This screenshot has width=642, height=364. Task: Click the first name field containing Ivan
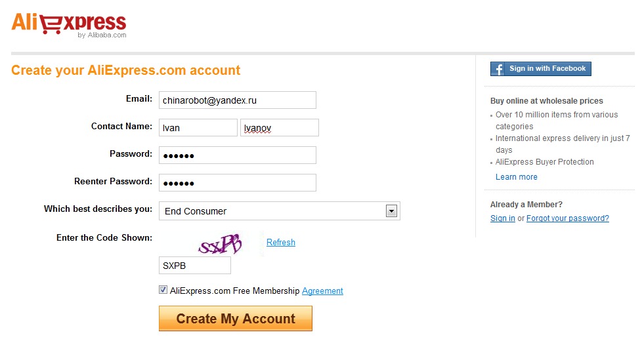[x=198, y=128]
